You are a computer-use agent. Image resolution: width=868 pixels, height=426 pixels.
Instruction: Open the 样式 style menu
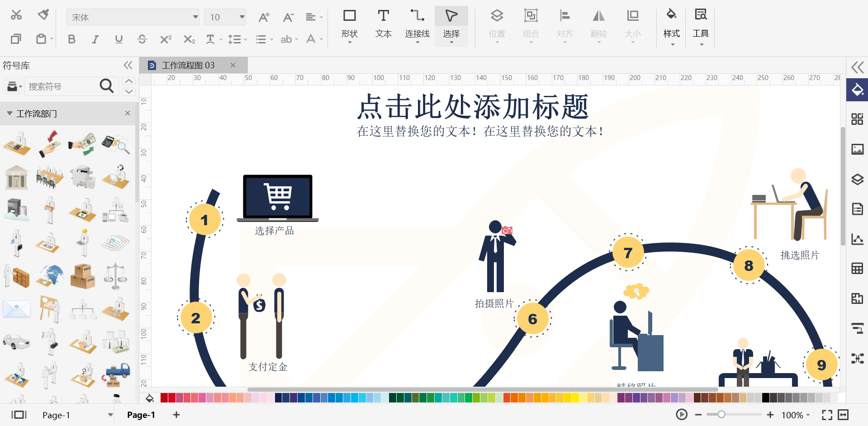click(x=672, y=27)
